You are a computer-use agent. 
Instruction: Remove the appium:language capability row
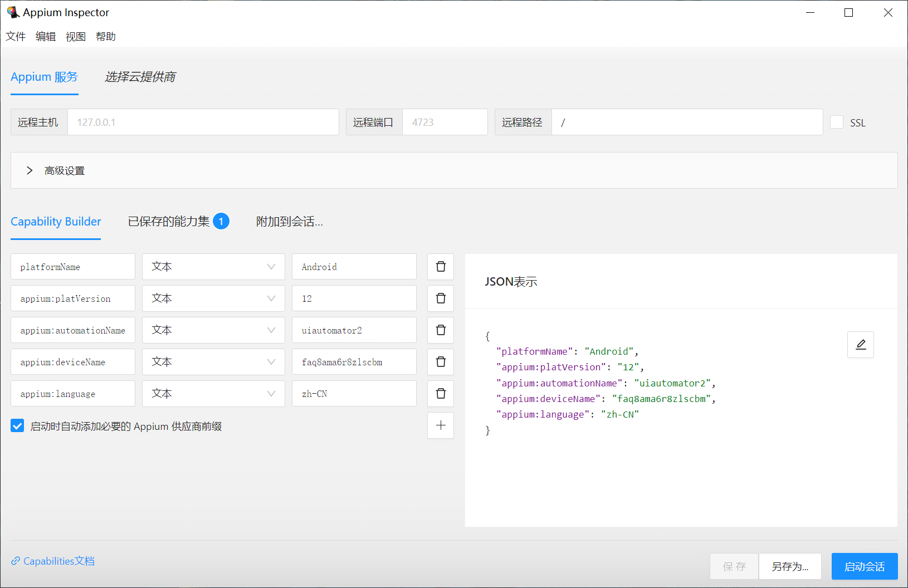point(440,394)
